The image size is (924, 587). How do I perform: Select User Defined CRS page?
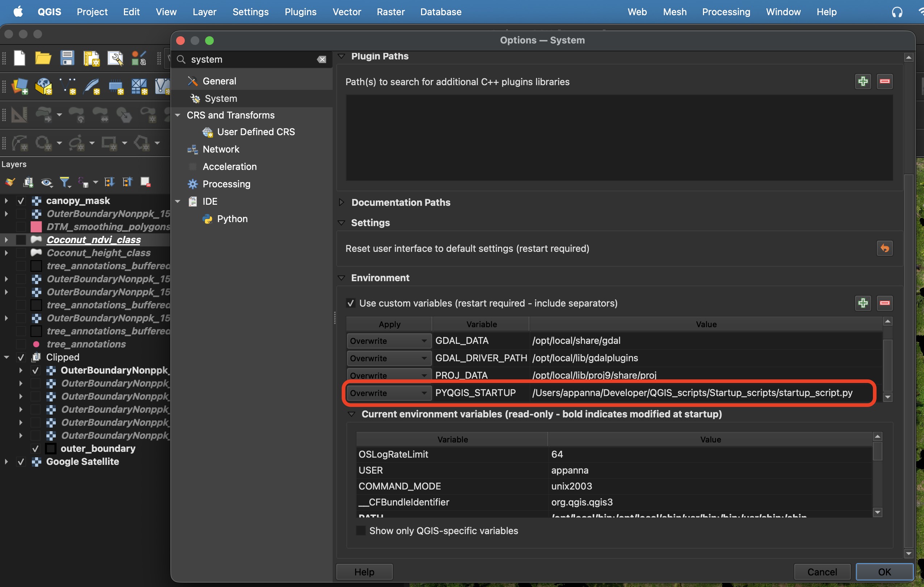point(256,132)
